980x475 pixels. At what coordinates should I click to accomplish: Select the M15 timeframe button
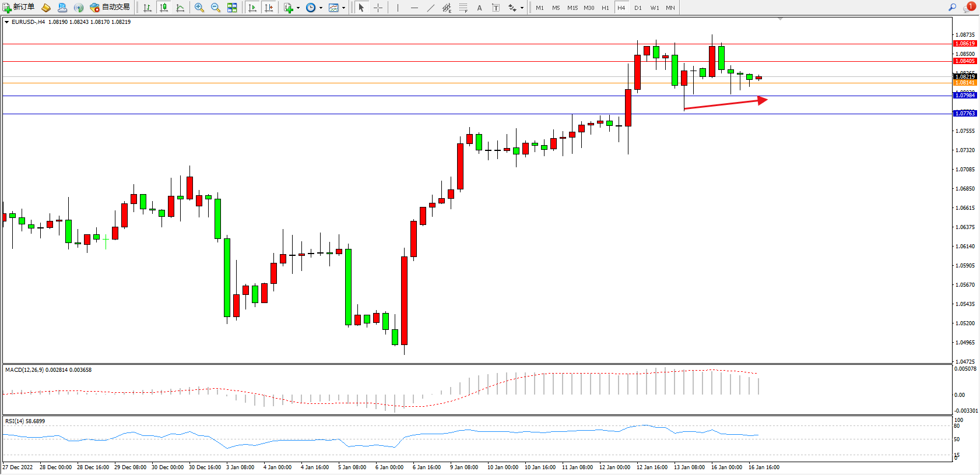pyautogui.click(x=572, y=8)
